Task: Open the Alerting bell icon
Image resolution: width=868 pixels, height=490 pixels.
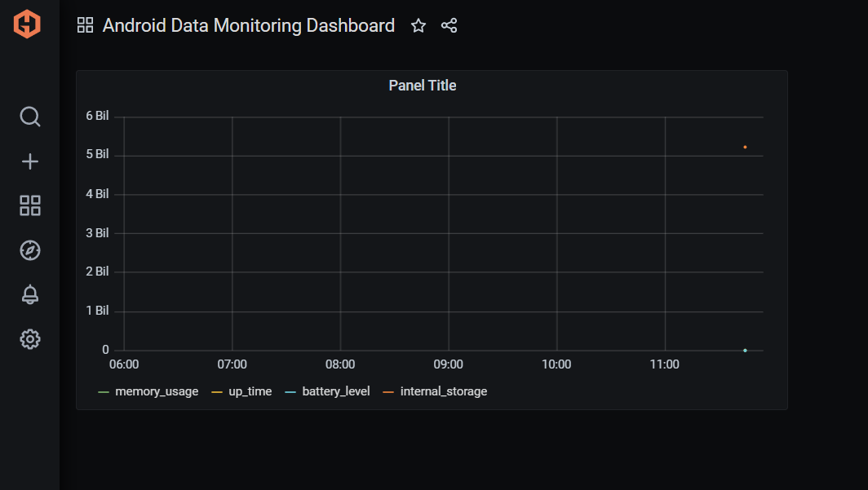Action: pos(30,295)
